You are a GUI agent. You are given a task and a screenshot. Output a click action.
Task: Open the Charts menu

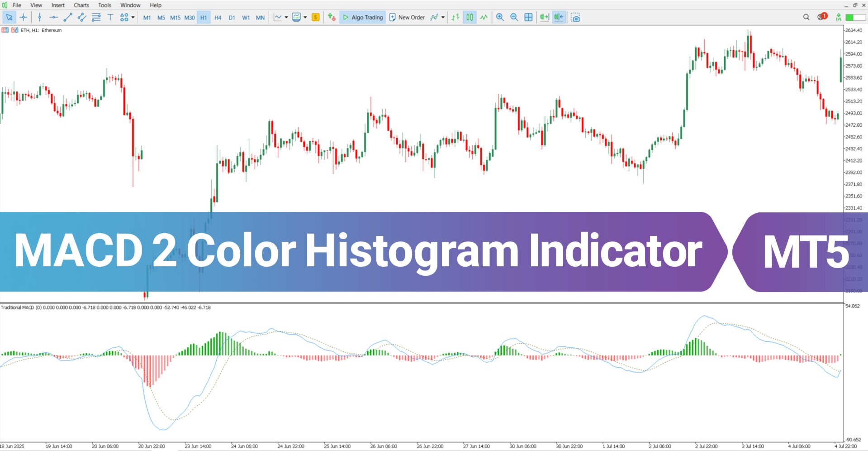point(81,5)
